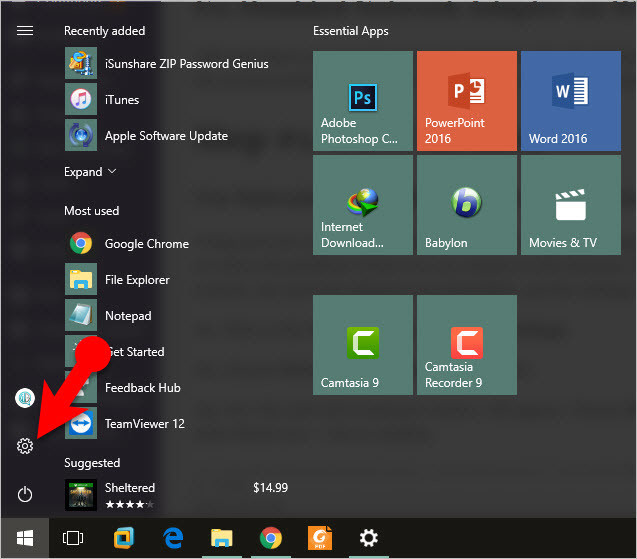Click the Recently added heading
637x559 pixels.
[104, 31]
